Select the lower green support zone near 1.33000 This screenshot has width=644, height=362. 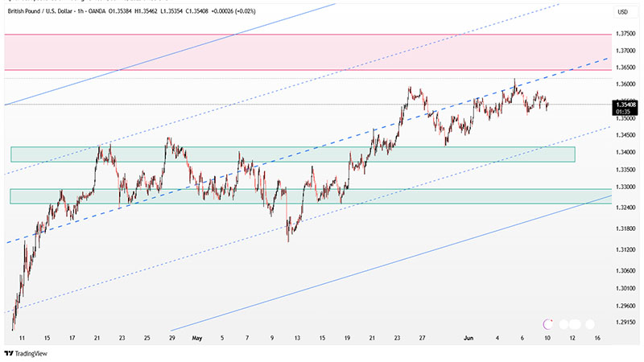(x=311, y=196)
